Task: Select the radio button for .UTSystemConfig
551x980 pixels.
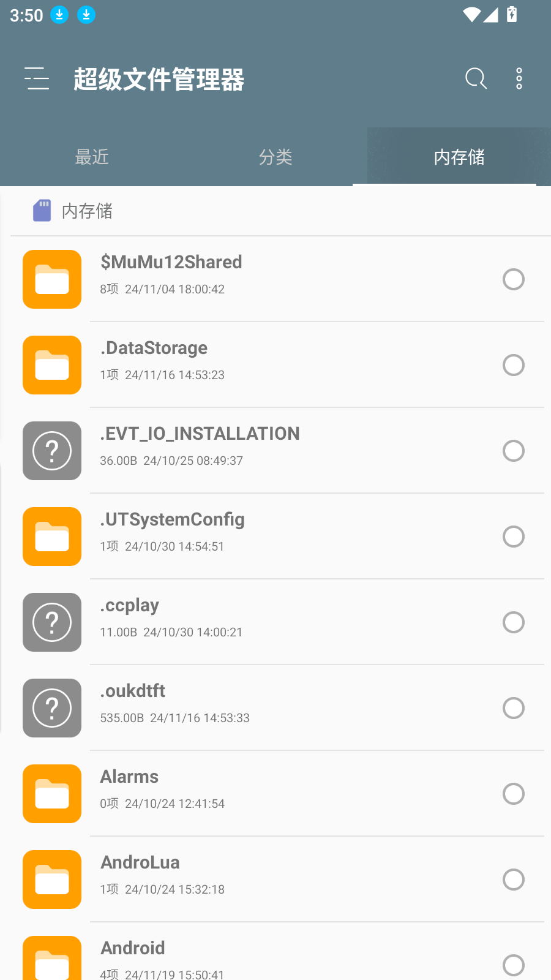Action: pyautogui.click(x=514, y=537)
